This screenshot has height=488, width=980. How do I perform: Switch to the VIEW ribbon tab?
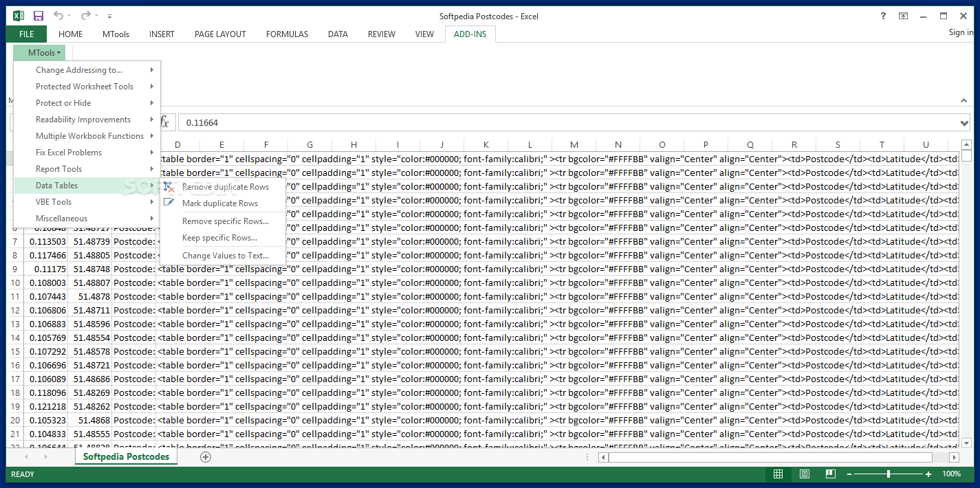pyautogui.click(x=424, y=34)
